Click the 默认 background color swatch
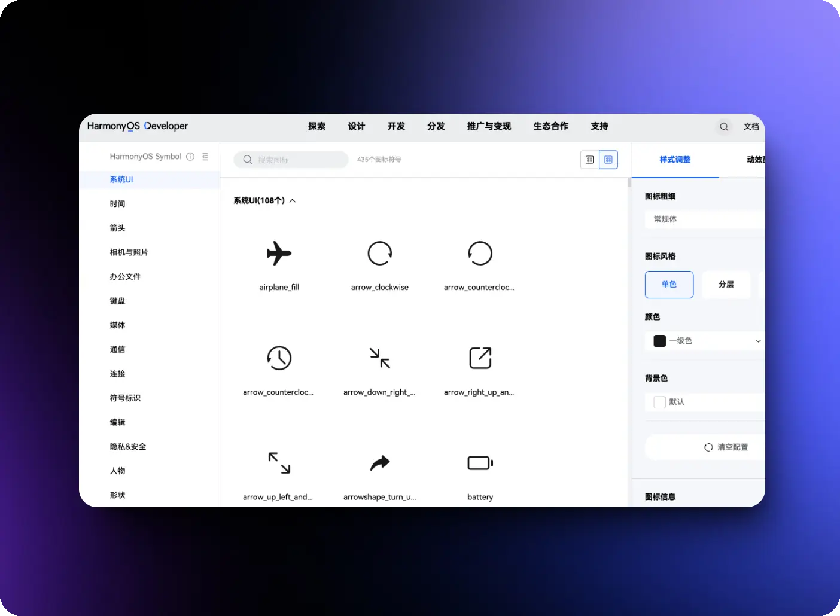 click(x=660, y=402)
